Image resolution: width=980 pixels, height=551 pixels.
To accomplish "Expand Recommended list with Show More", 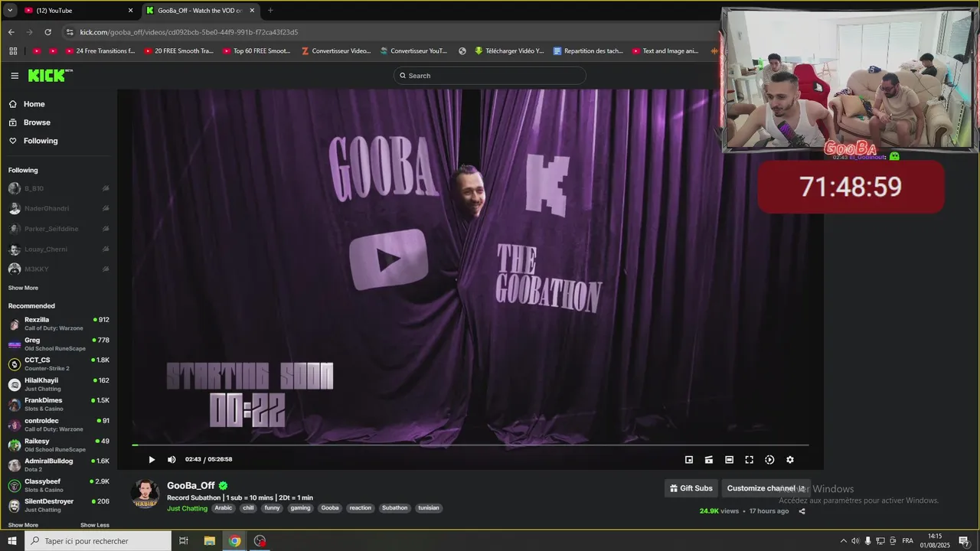I will (23, 525).
